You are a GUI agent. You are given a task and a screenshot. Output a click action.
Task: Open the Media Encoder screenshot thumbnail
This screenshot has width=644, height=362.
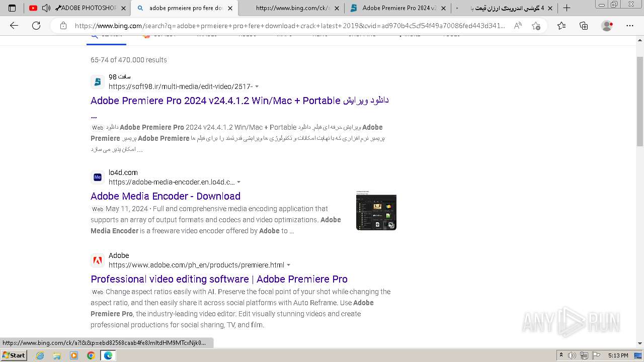[376, 210]
